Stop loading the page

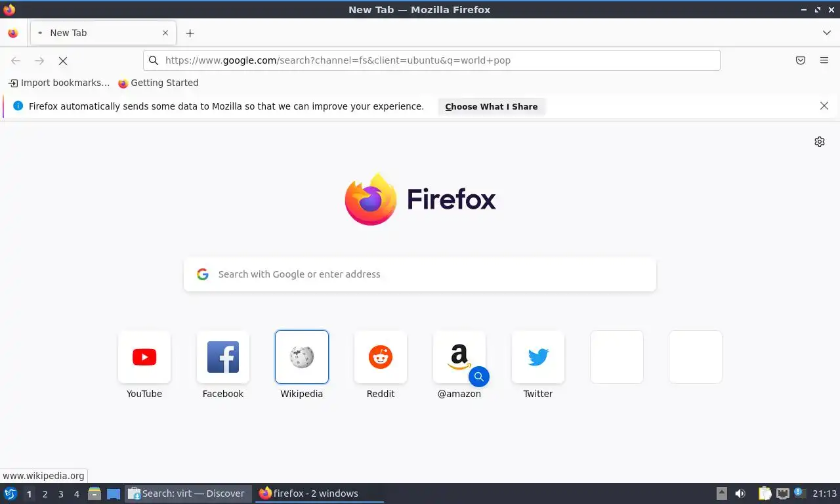click(63, 60)
